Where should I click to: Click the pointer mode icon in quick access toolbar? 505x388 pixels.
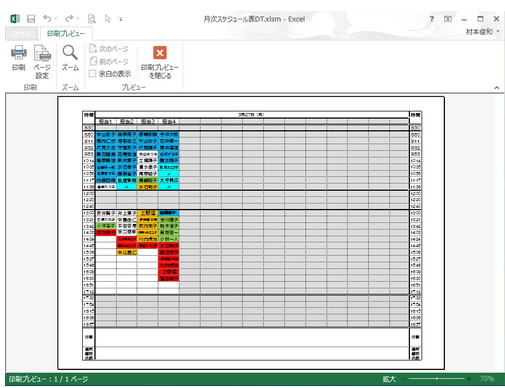point(107,19)
